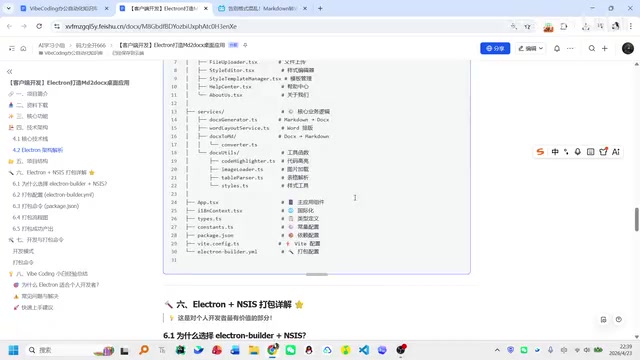Viewport: 640px width, 360px height.
Task: Click the document search magnifier icon
Action: coord(591,48)
